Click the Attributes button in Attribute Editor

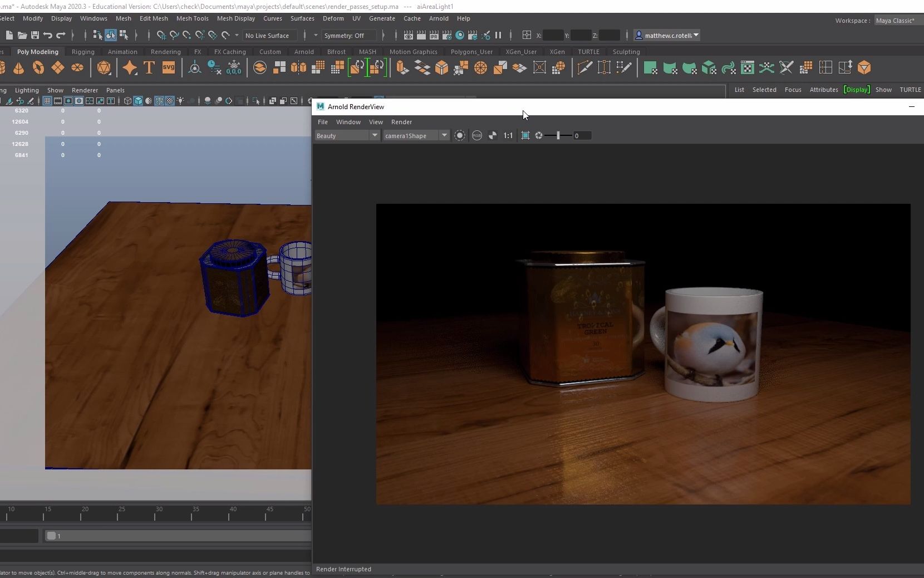(823, 90)
